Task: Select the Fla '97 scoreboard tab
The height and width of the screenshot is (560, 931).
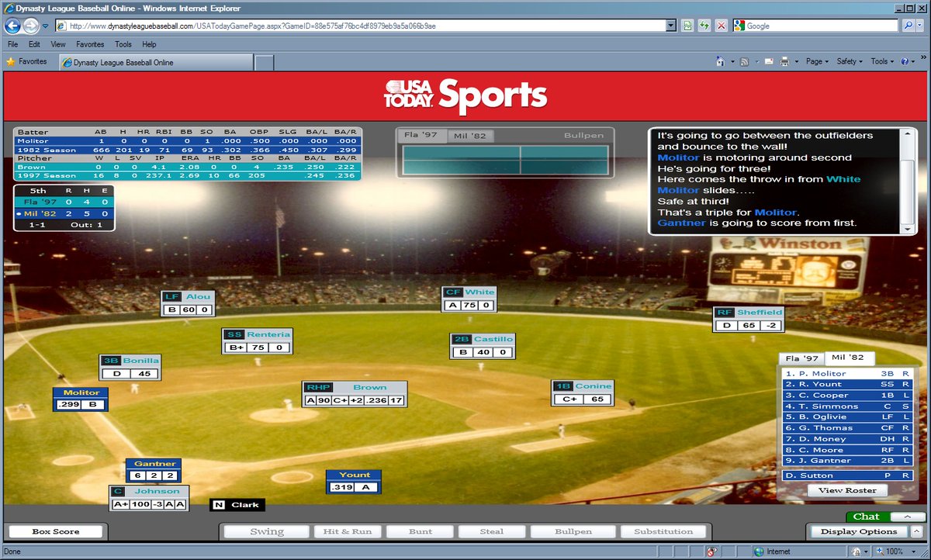Action: [420, 136]
